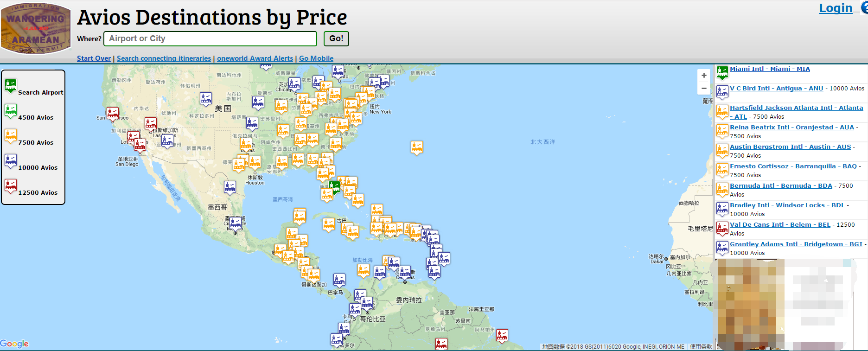The height and width of the screenshot is (351, 868).
Task: Select the red marker near San Francisco
Action: click(113, 114)
